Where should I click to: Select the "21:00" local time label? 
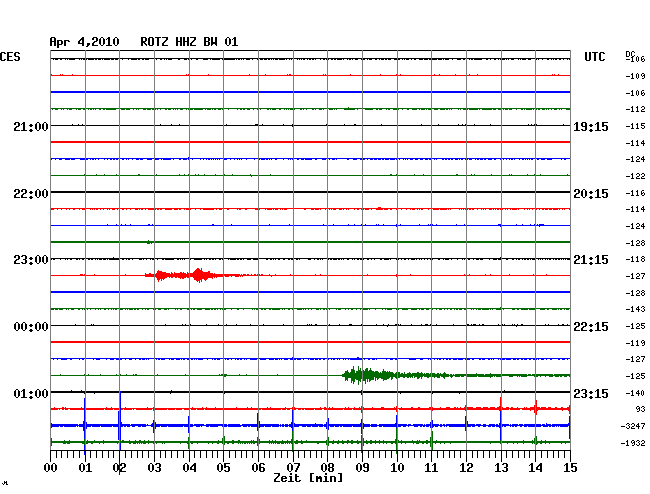31,126
